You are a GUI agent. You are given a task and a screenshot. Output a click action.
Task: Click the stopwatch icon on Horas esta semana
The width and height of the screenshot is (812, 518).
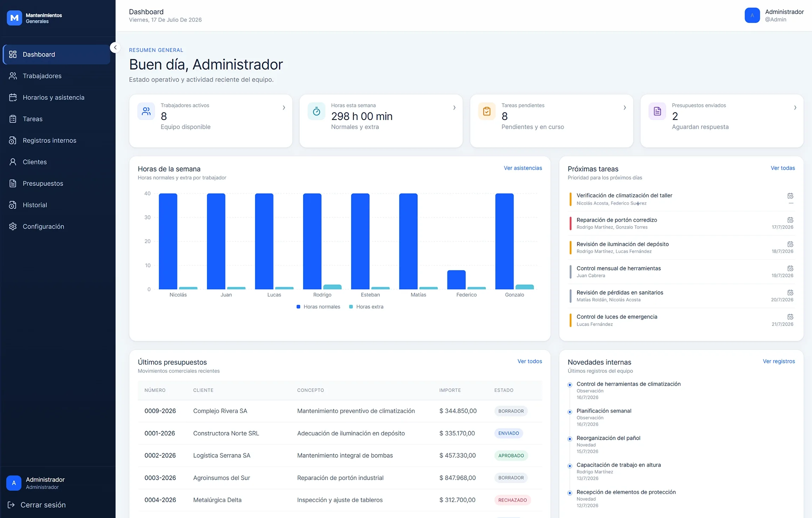316,111
